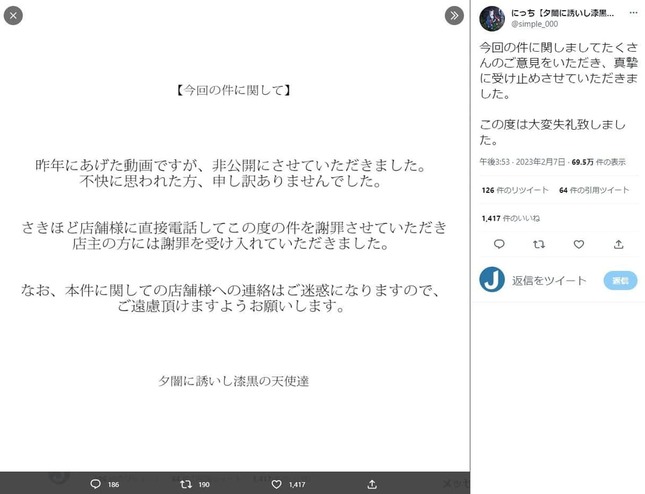Close the image viewer with the X button
Viewport: 645px width, 494px height.
[15, 16]
